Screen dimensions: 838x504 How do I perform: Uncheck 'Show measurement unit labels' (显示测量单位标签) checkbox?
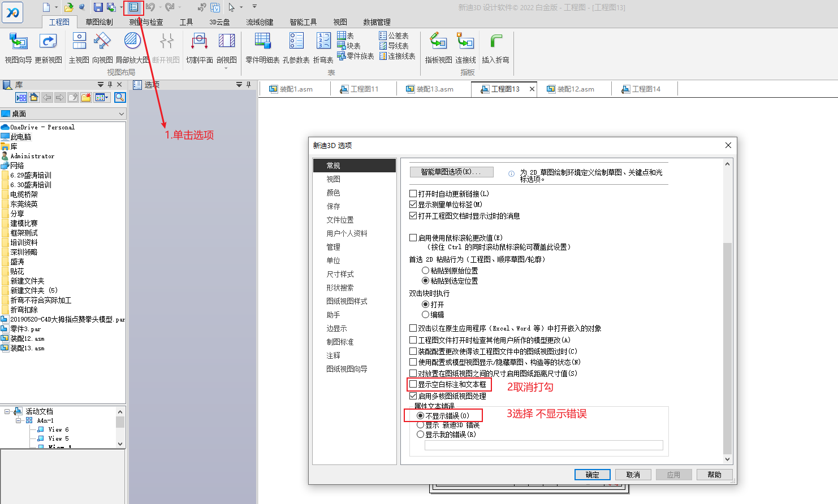413,205
